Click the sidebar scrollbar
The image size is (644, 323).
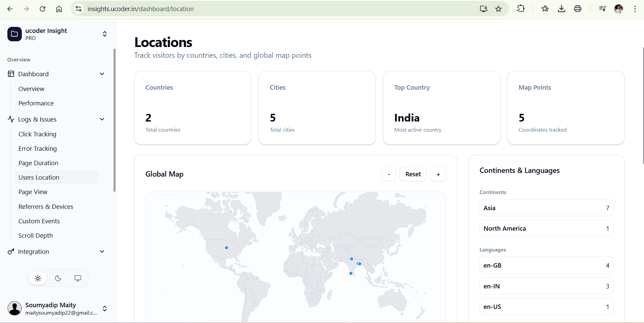point(114,120)
